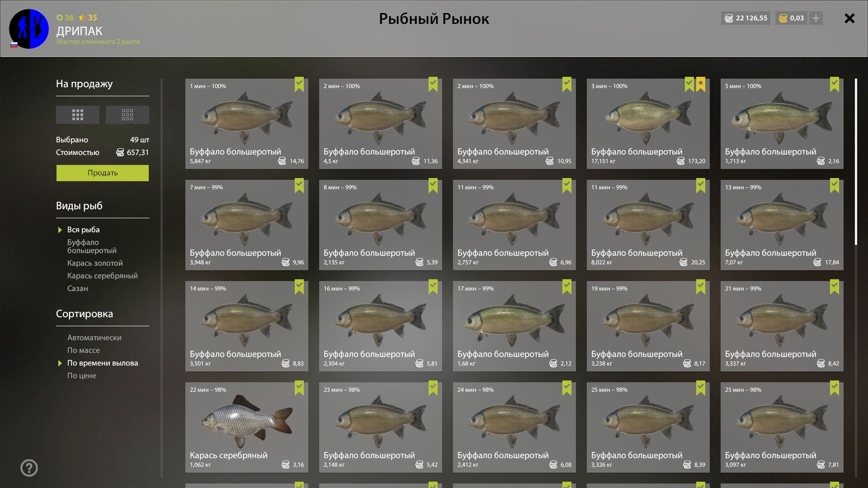This screenshot has height=488, width=868.
Task: Click the plus icon to add gold coins
Action: pyautogui.click(x=816, y=18)
